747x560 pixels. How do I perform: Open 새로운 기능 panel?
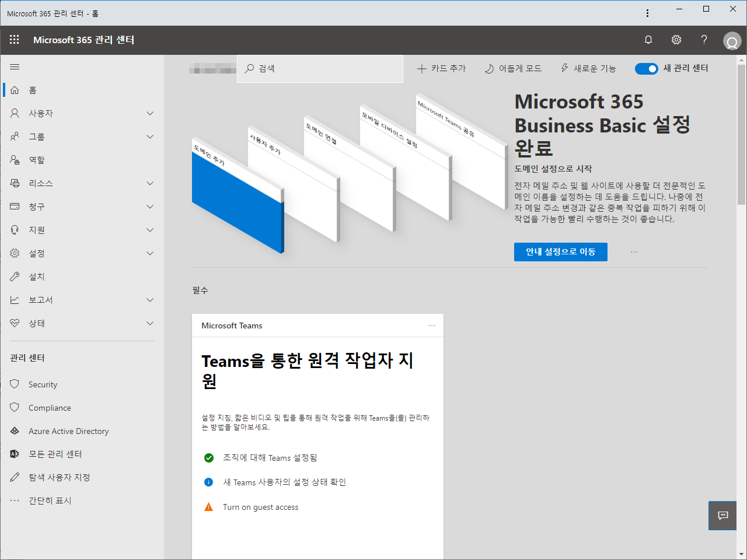pos(588,69)
